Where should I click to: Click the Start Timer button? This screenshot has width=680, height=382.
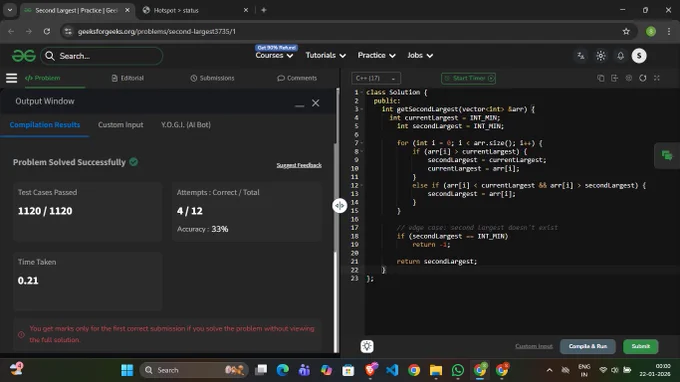click(x=468, y=78)
